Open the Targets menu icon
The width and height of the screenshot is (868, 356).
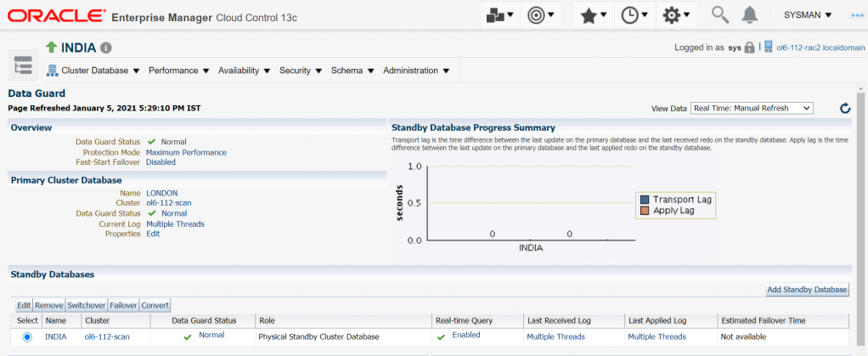point(540,15)
